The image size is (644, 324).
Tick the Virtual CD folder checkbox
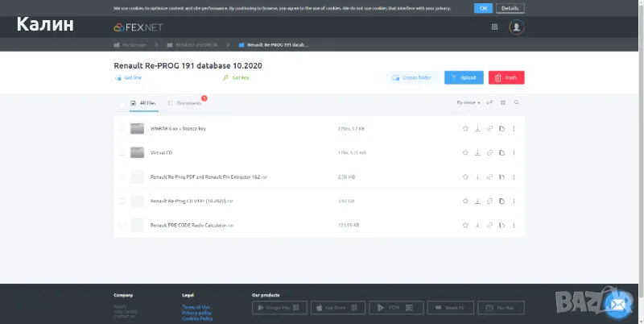click(122, 152)
